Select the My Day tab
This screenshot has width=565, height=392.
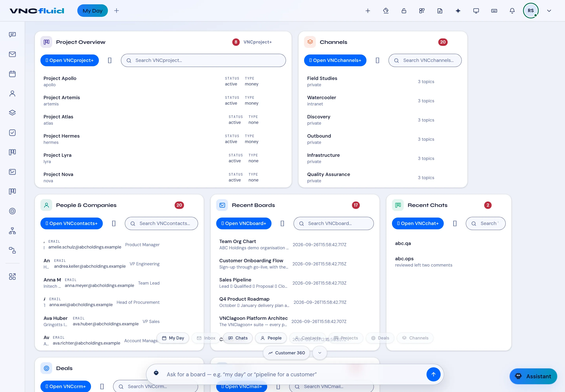[92, 11]
